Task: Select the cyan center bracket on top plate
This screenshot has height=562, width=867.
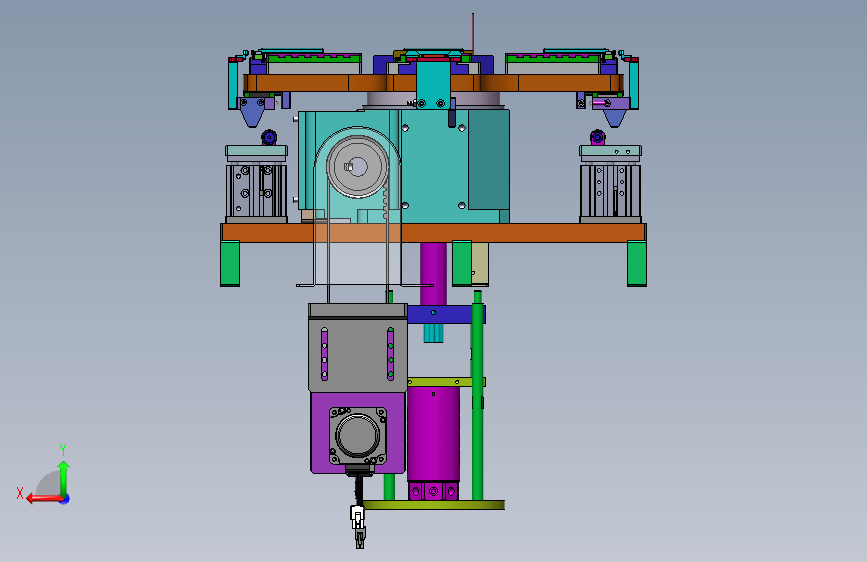Action: coord(433,85)
